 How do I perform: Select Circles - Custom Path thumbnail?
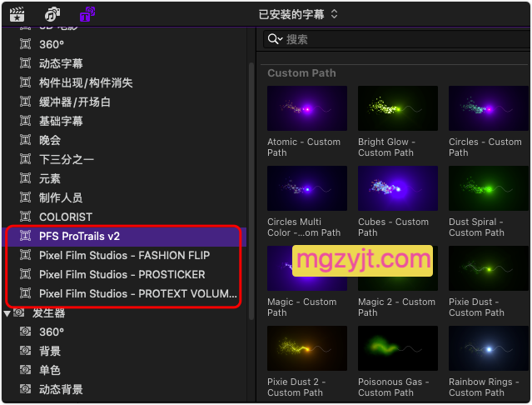(489, 108)
